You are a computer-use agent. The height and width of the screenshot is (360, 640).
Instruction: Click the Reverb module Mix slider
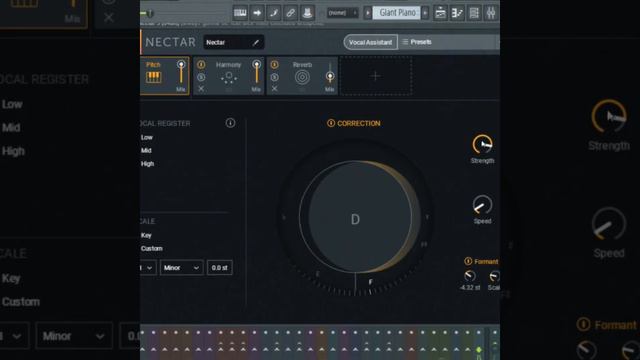pyautogui.click(x=330, y=73)
